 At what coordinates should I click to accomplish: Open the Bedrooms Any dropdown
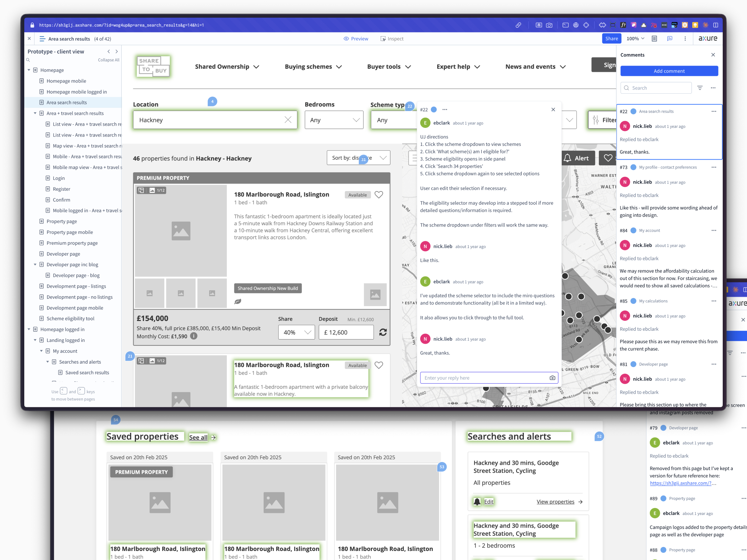pyautogui.click(x=334, y=120)
